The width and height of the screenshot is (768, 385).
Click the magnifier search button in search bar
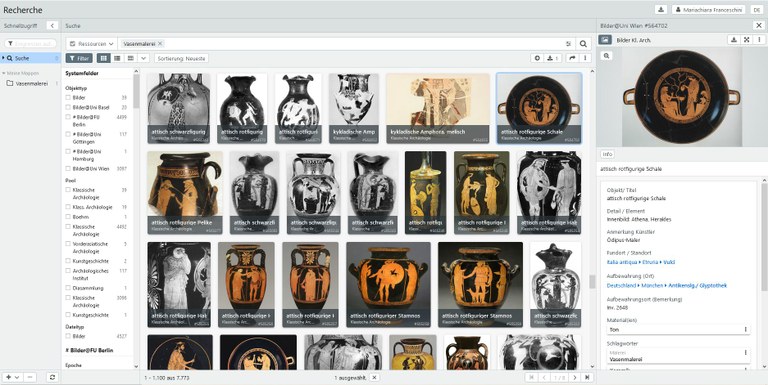(x=583, y=44)
